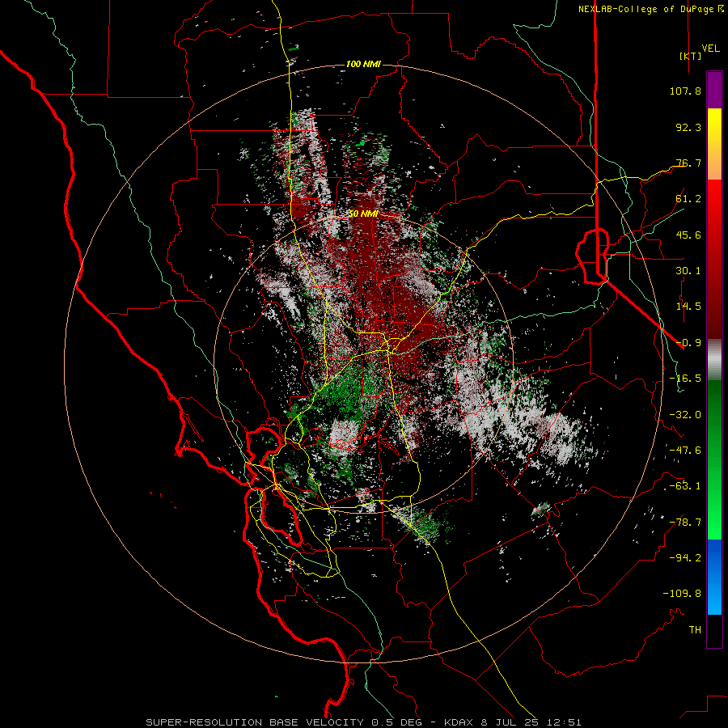
Task: Click the 45.6 legend value
Action: pos(688,235)
